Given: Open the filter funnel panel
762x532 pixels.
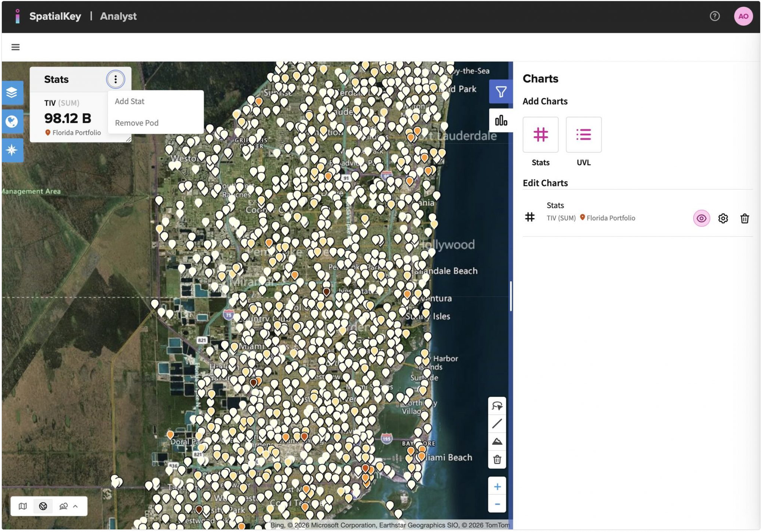Looking at the screenshot, I should point(501,92).
